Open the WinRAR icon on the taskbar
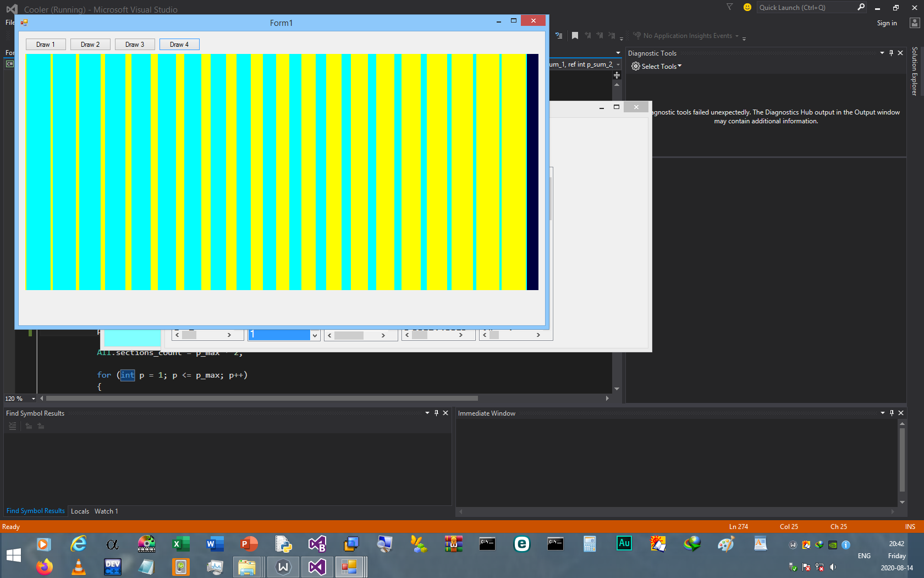The height and width of the screenshot is (578, 924). tap(454, 544)
